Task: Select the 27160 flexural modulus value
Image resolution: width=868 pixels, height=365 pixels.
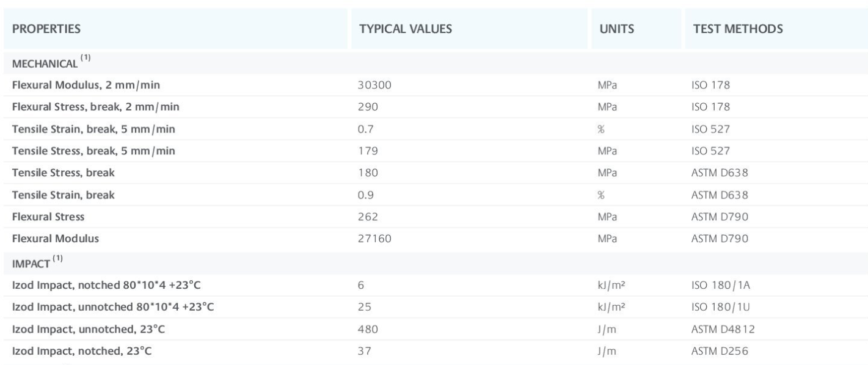Action: [x=374, y=239]
